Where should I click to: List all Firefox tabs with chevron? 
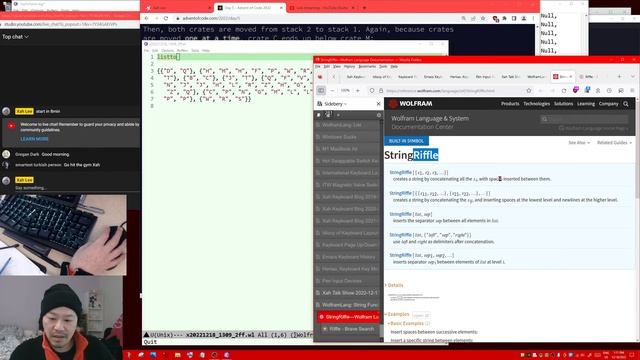pos(633,76)
